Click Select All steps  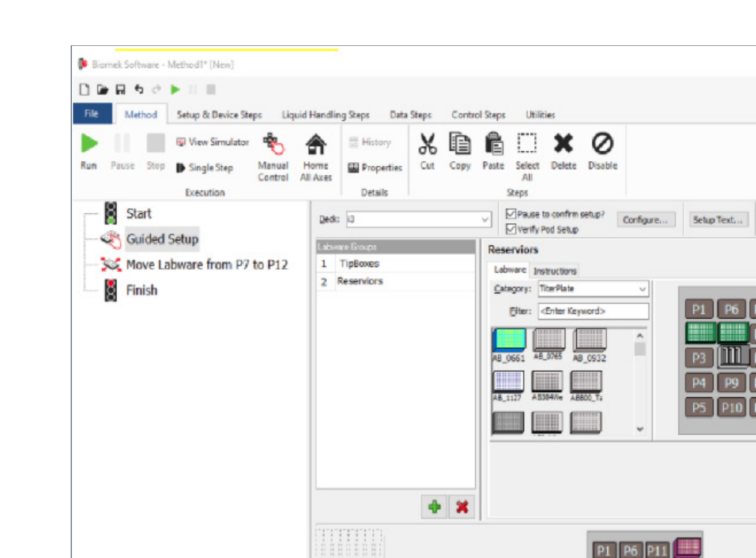[x=527, y=157]
